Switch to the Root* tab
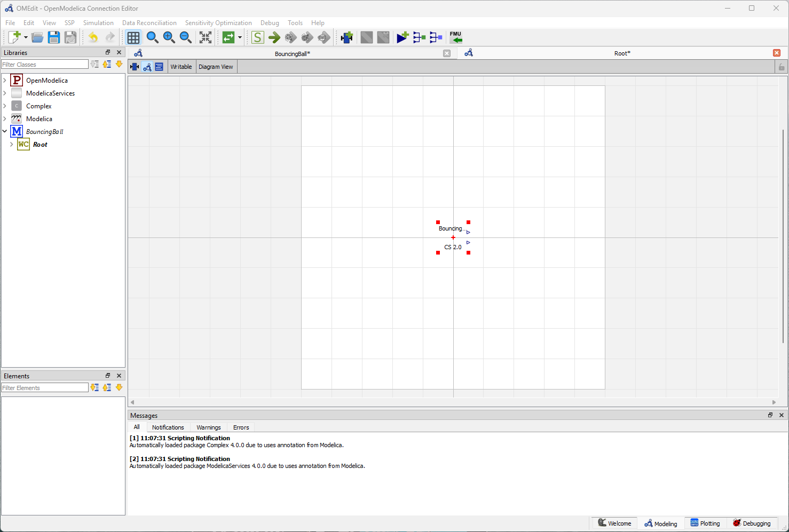This screenshot has height=532, width=789. pyautogui.click(x=622, y=53)
